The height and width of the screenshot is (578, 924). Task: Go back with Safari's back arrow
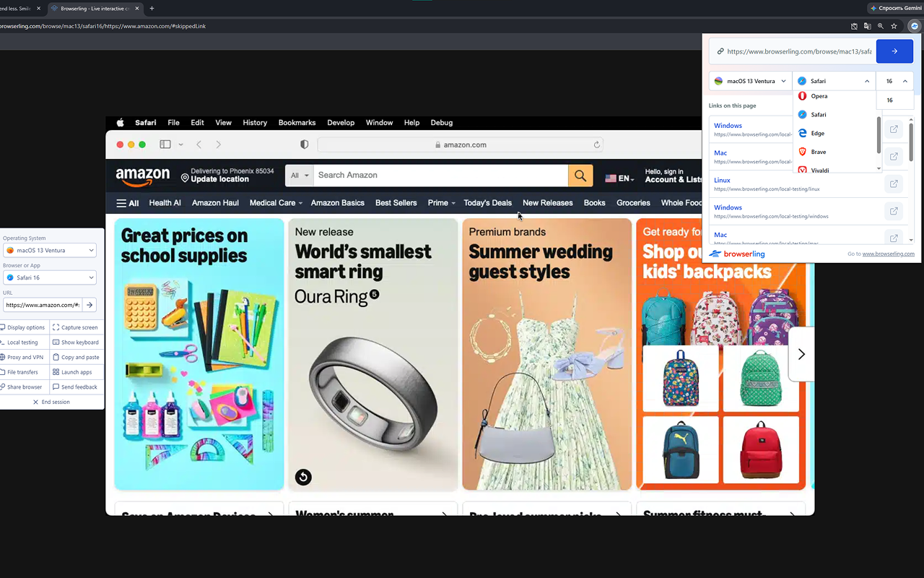[x=199, y=144]
